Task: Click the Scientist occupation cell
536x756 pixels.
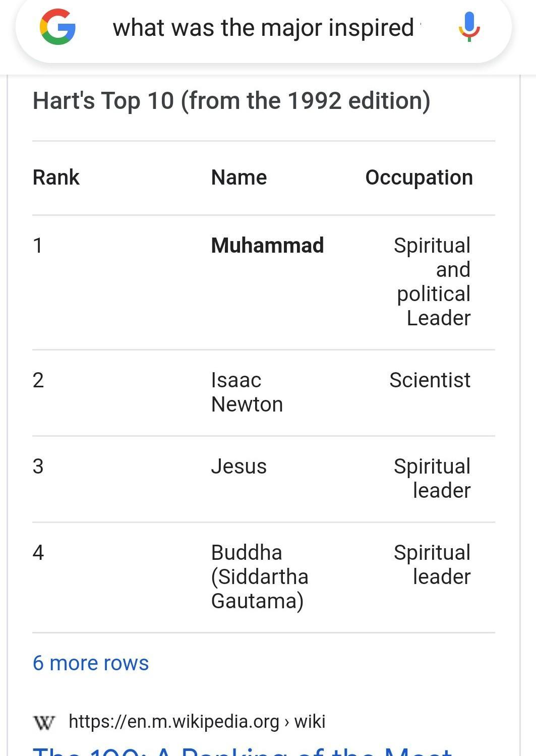Action: [430, 380]
